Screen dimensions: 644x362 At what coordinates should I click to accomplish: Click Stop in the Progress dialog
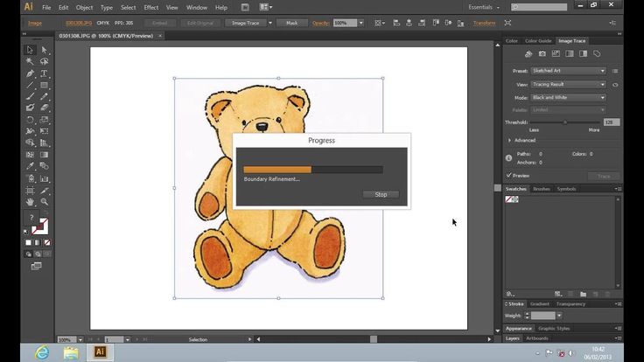pos(381,194)
